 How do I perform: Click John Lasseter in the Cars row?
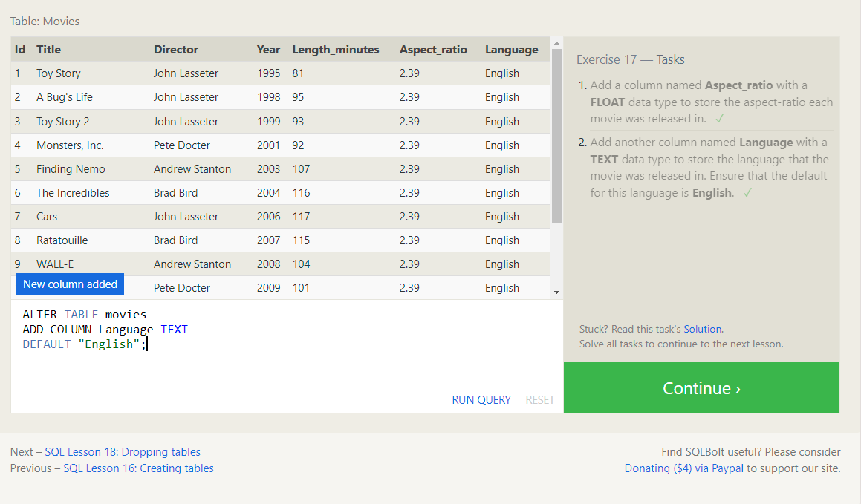tap(186, 217)
